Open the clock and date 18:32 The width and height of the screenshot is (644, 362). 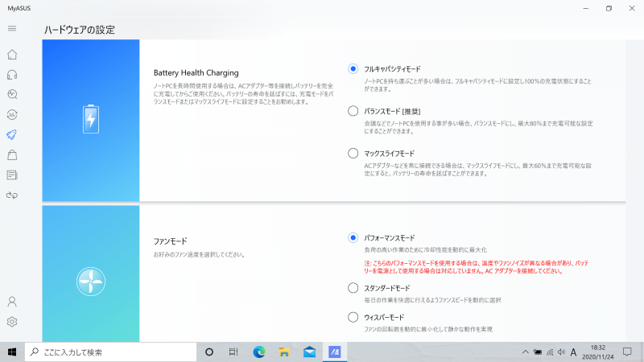pyautogui.click(x=597, y=352)
